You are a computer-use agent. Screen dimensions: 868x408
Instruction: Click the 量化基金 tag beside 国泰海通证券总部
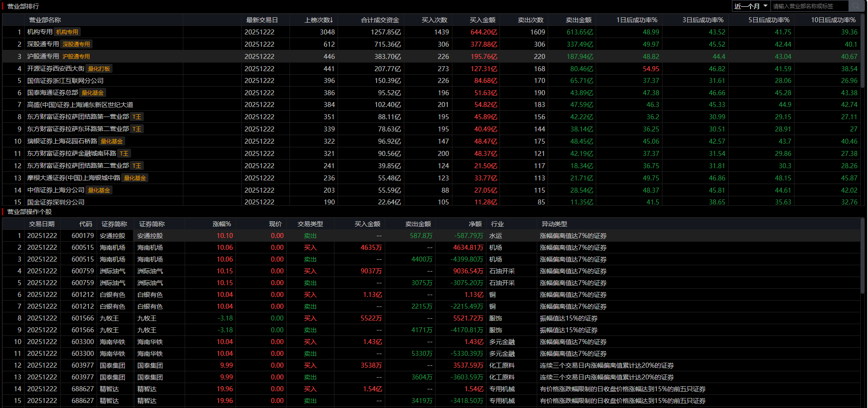point(93,93)
